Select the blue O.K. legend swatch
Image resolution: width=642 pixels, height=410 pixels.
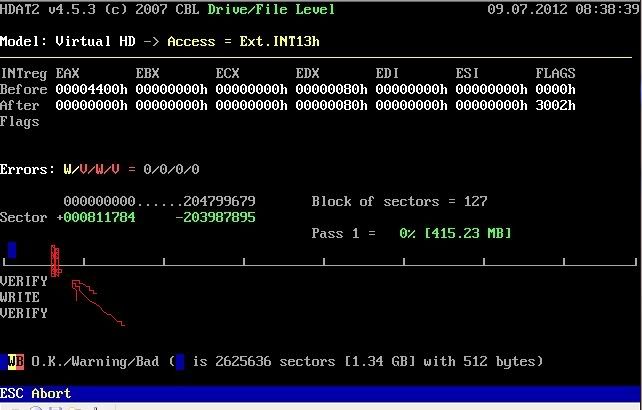pos(4,362)
